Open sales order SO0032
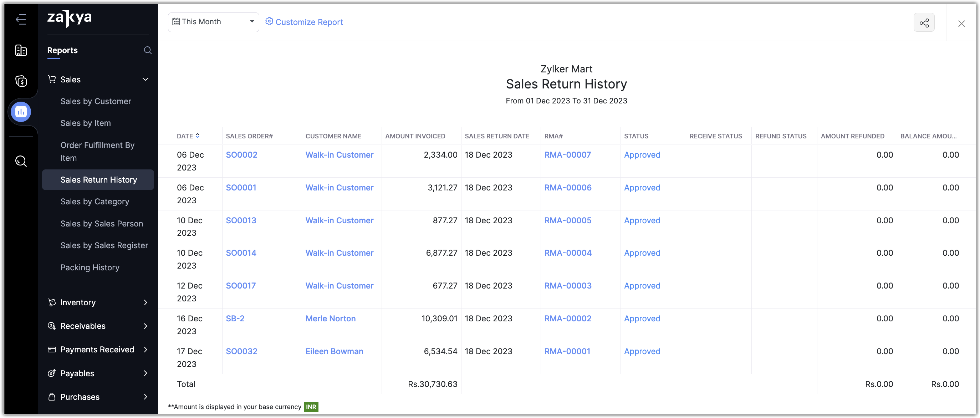This screenshot has width=980, height=418. pos(241,351)
